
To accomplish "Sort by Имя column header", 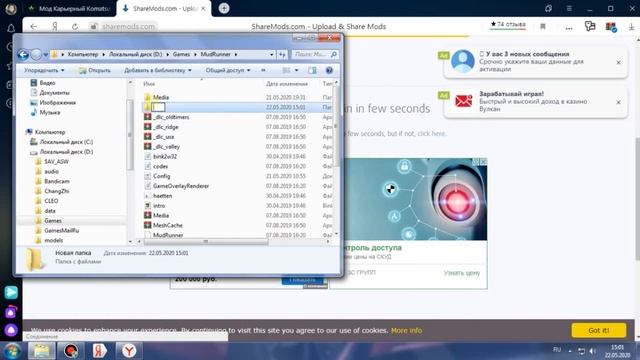I will (149, 84).
